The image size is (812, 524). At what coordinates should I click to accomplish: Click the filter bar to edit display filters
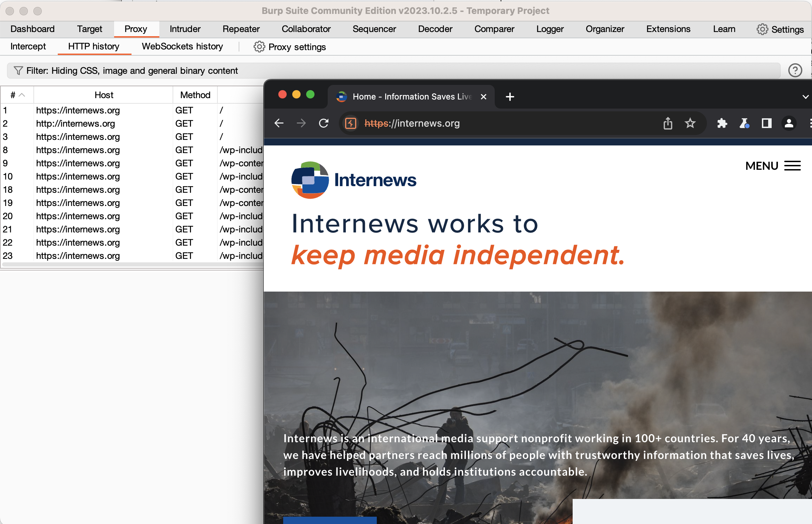[x=139, y=70]
